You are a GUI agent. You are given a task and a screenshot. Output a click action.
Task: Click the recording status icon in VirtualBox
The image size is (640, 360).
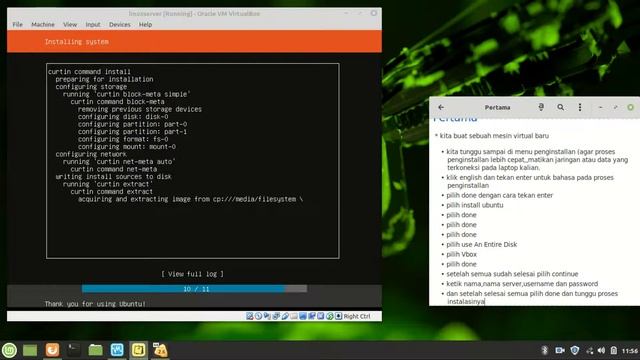point(312,316)
